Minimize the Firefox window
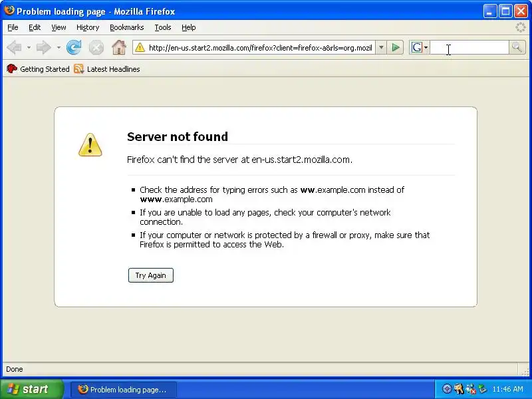532x399 pixels. [x=489, y=11]
